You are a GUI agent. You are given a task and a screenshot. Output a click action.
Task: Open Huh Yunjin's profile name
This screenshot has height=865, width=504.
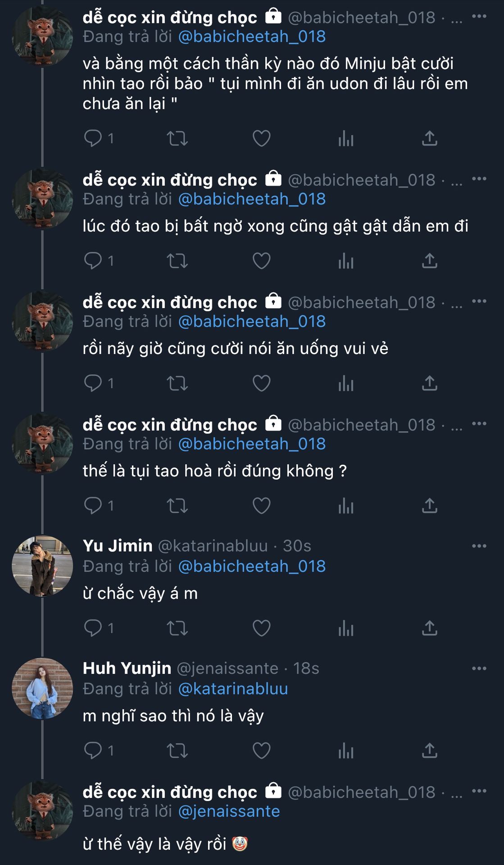pos(127,669)
